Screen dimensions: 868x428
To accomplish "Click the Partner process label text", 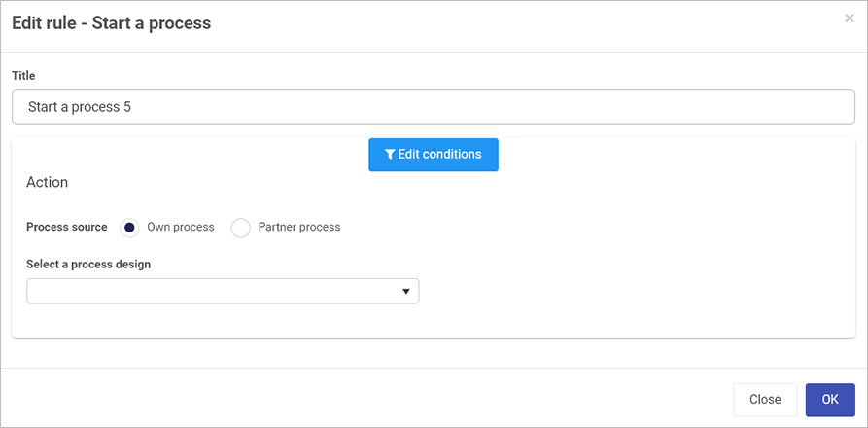I will (x=299, y=227).
